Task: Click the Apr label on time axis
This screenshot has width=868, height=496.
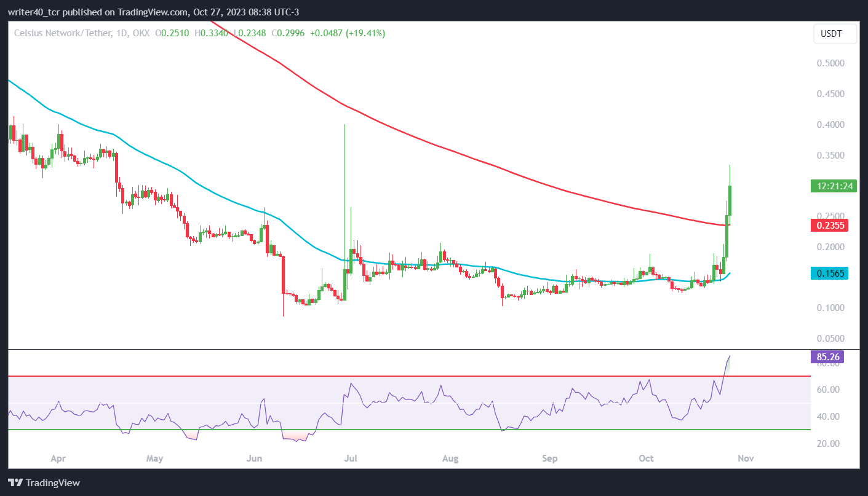Action: 58,459
